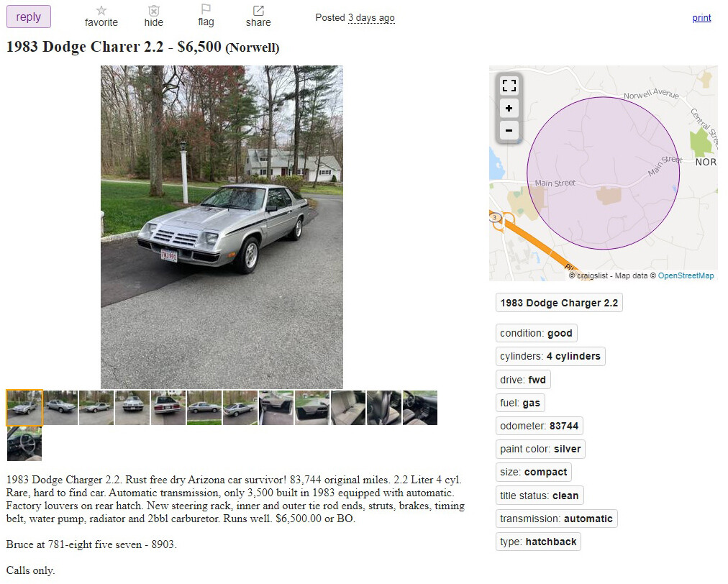This screenshot has width=728, height=584.
Task: Open the print link
Action: (x=701, y=18)
